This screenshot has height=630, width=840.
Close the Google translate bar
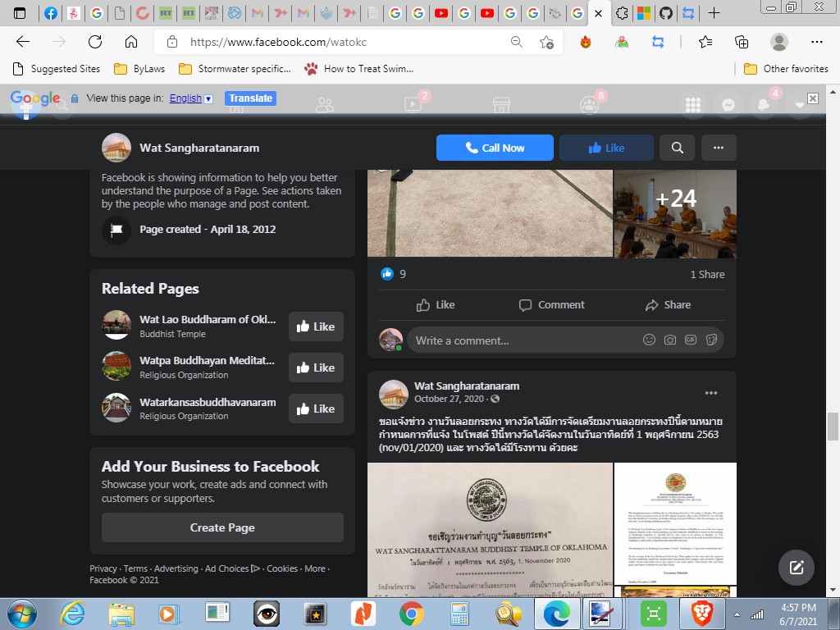pos(813,98)
